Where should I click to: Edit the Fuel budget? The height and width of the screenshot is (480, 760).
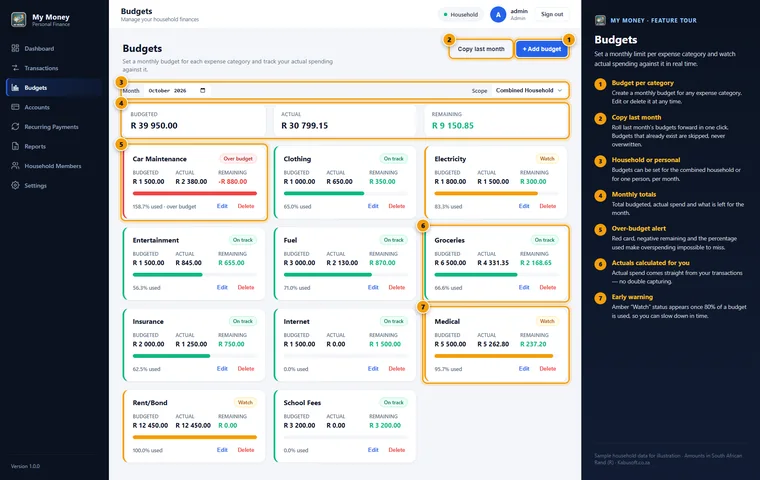[373, 288]
